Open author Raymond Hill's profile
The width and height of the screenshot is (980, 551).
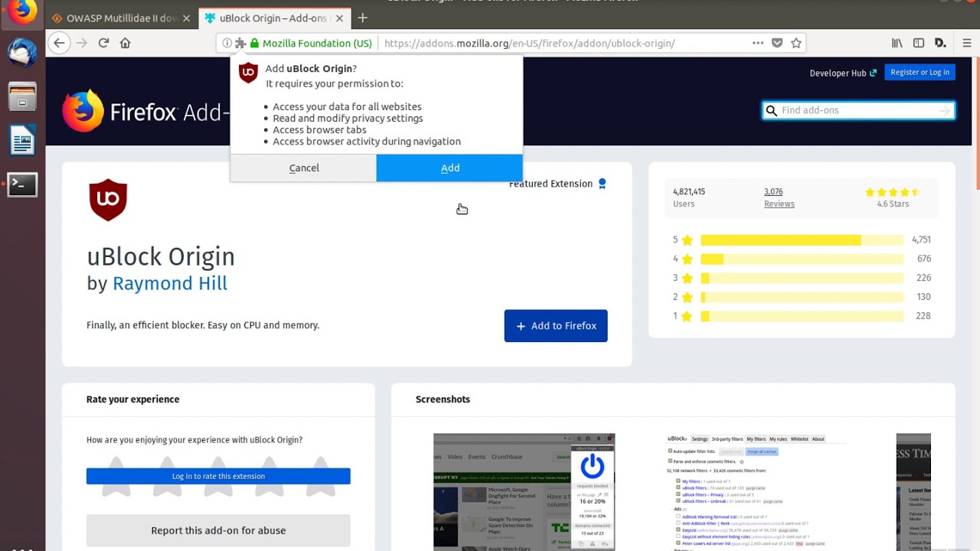click(170, 283)
